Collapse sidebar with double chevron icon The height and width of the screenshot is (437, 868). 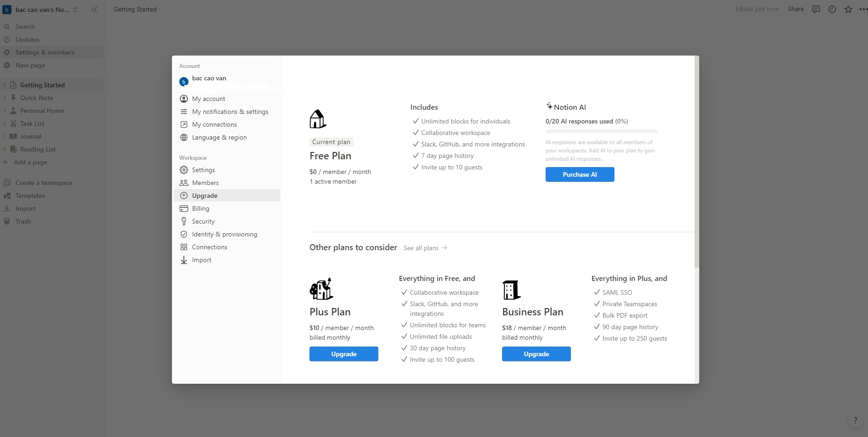94,9
